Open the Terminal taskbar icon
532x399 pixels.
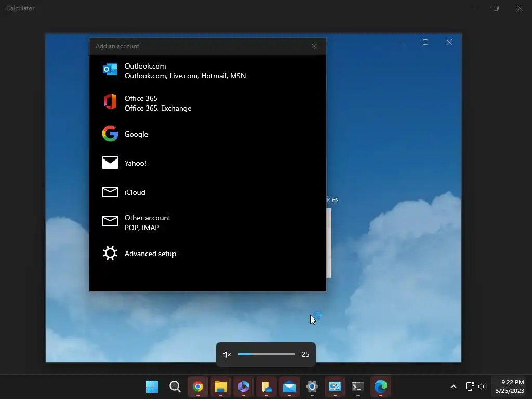click(358, 387)
